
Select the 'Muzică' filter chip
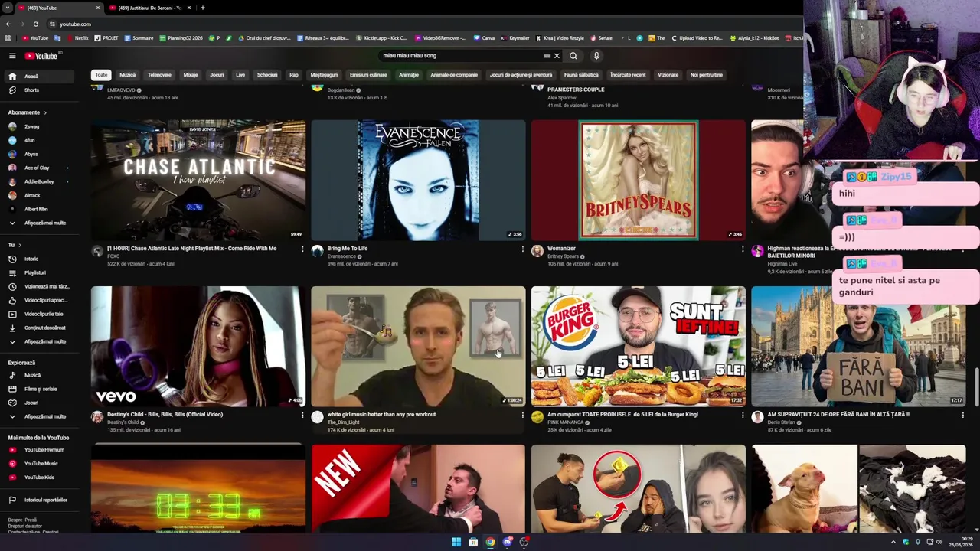pyautogui.click(x=128, y=75)
